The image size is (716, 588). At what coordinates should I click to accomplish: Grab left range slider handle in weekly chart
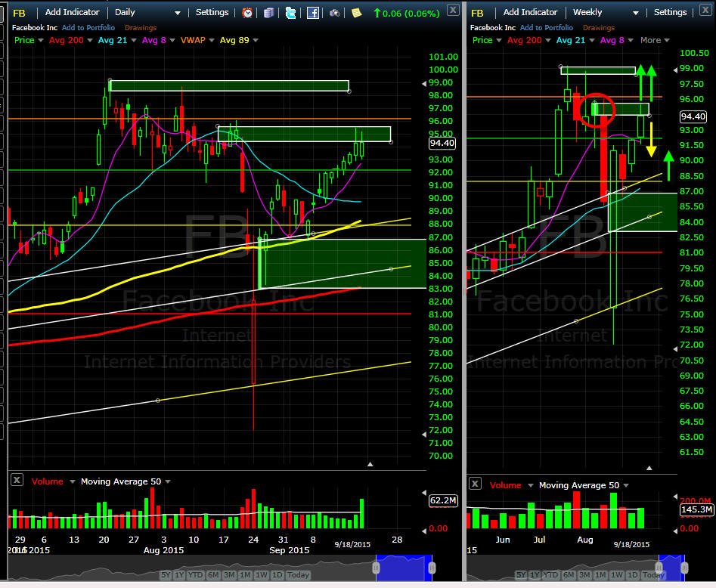coord(659,568)
